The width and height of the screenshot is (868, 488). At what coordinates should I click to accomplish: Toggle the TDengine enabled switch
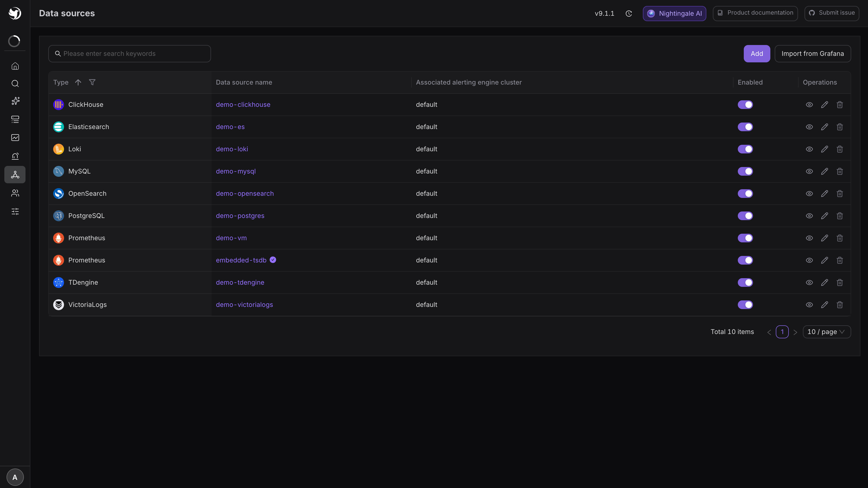click(745, 282)
